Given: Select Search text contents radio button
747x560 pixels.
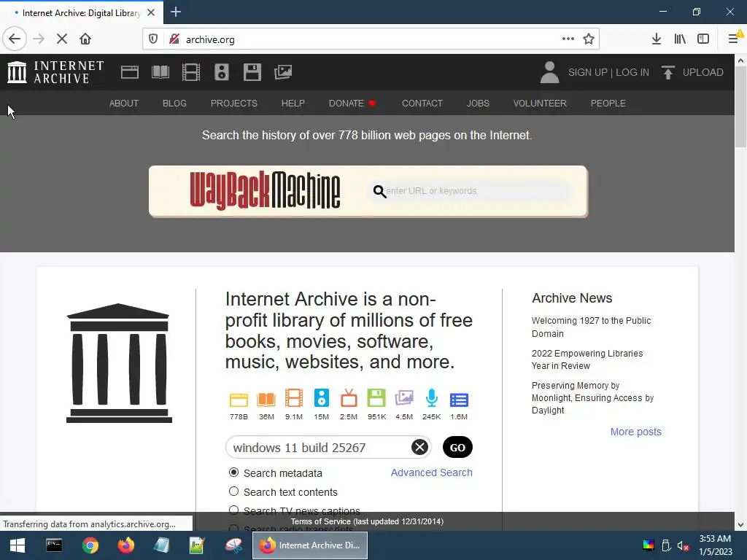Looking at the screenshot, I should (233, 491).
